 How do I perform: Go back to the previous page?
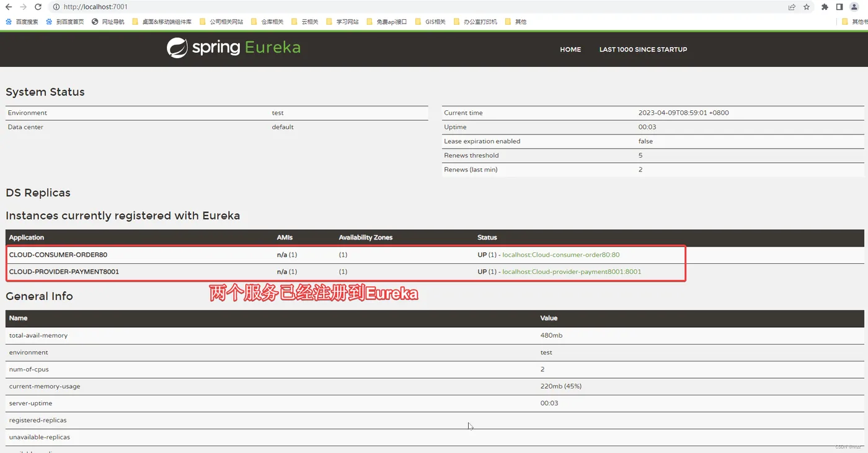click(9, 7)
